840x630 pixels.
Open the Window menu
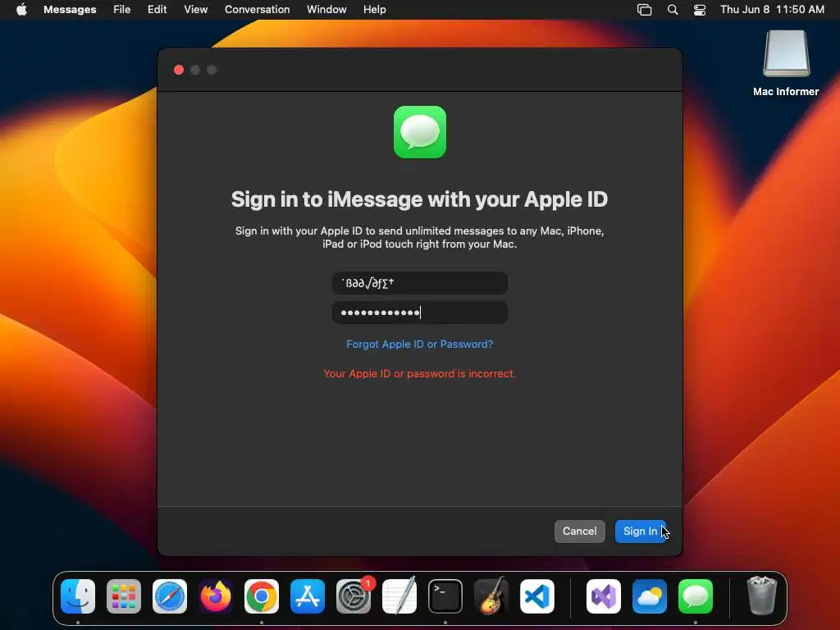326,10
